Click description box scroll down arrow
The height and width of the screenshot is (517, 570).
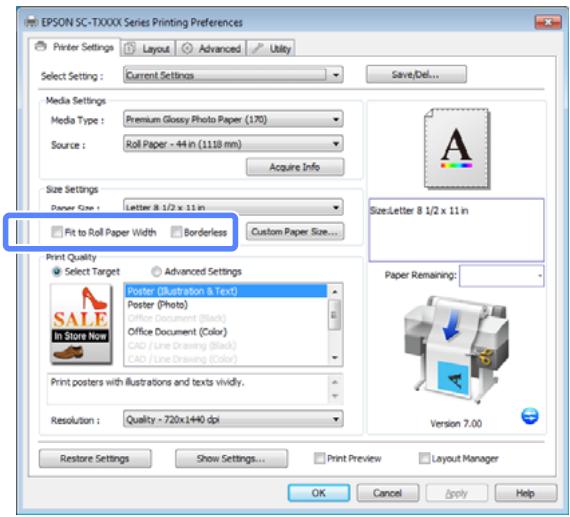(x=335, y=396)
